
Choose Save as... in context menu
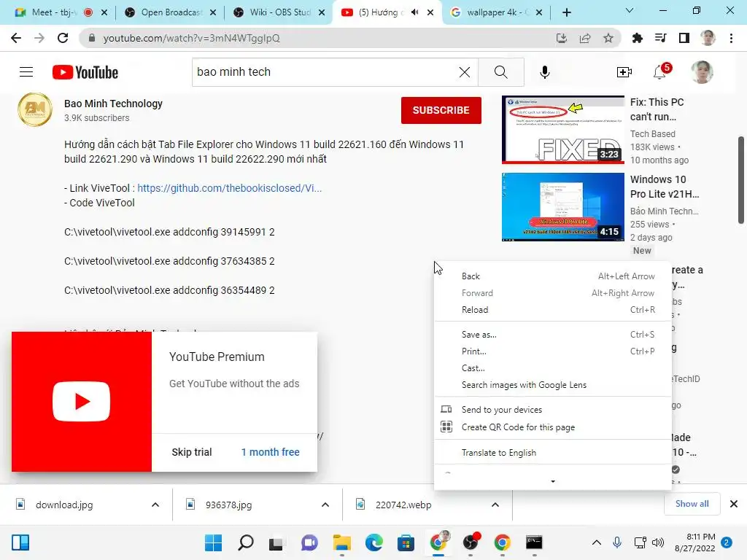[553, 334]
